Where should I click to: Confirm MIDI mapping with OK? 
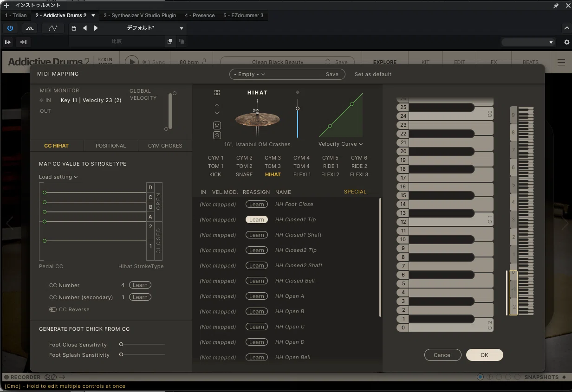tap(484, 355)
